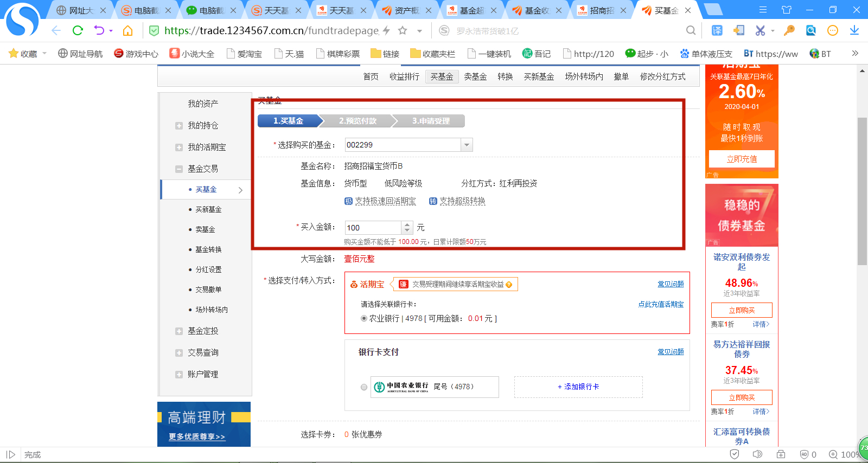Collapse the 基金交易 sidebar section
This screenshot has height=463, width=868.
(x=179, y=169)
